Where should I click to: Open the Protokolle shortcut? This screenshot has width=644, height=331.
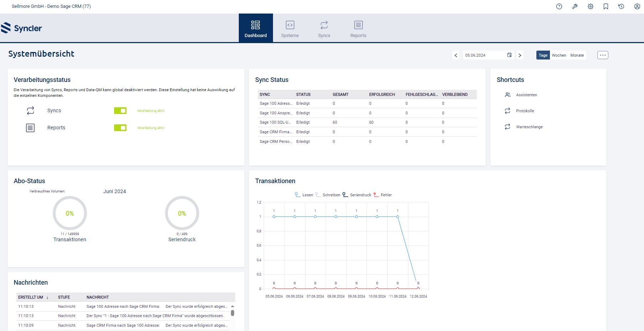point(525,111)
